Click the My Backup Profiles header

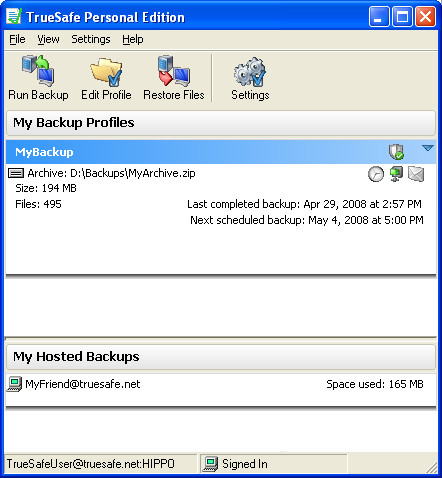[221, 123]
